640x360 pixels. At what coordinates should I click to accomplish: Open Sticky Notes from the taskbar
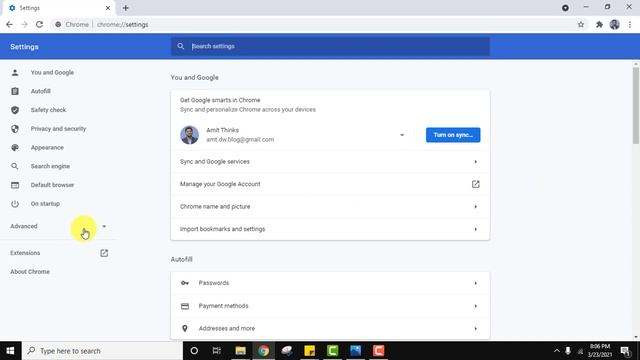tap(310, 351)
